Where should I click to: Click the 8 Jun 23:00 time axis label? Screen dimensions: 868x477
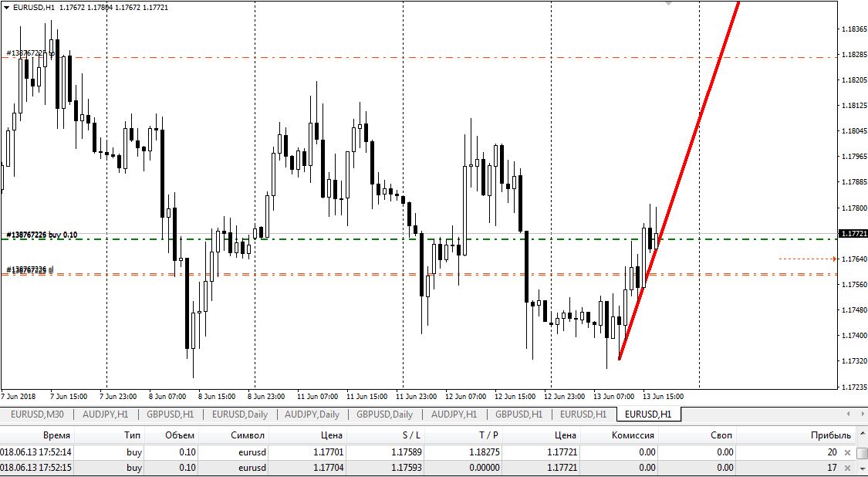pos(265,397)
